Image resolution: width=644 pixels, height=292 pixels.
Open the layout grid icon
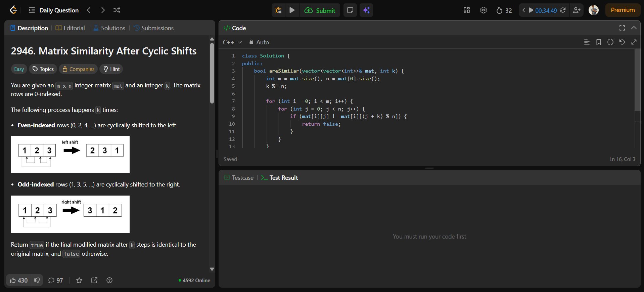point(467,10)
